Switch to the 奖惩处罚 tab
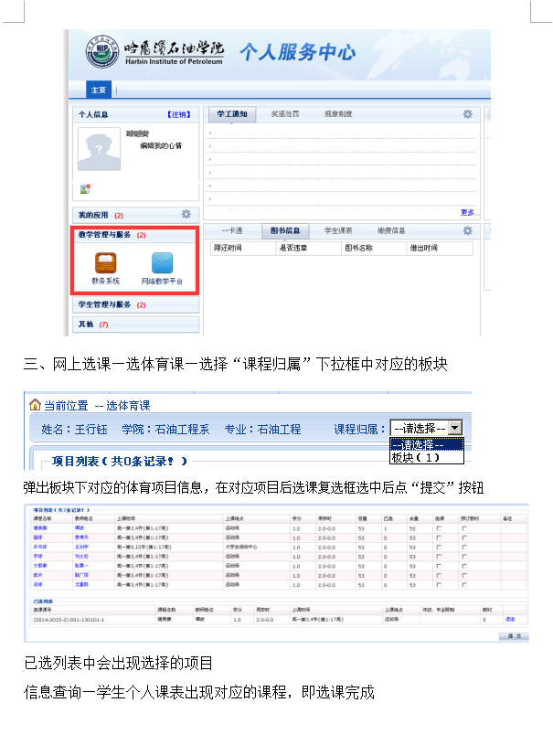The width and height of the screenshot is (553, 756). [285, 114]
